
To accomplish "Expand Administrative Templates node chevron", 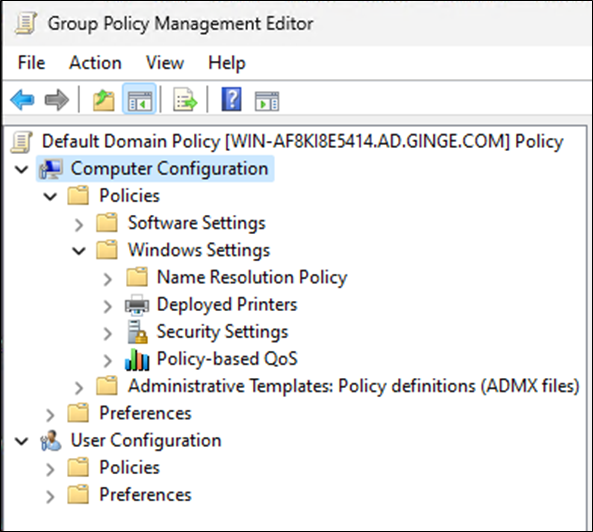I will click(x=79, y=388).
